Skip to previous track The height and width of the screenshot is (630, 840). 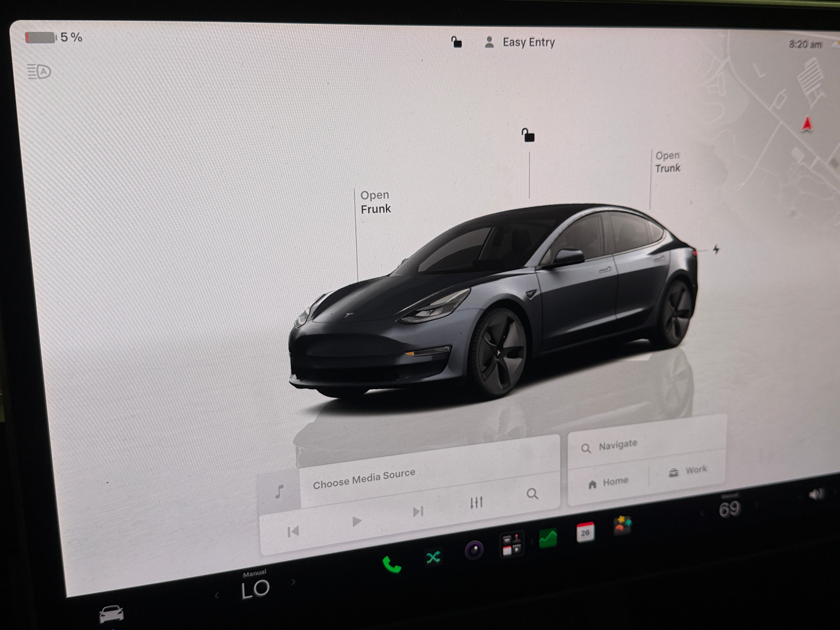[x=293, y=531]
